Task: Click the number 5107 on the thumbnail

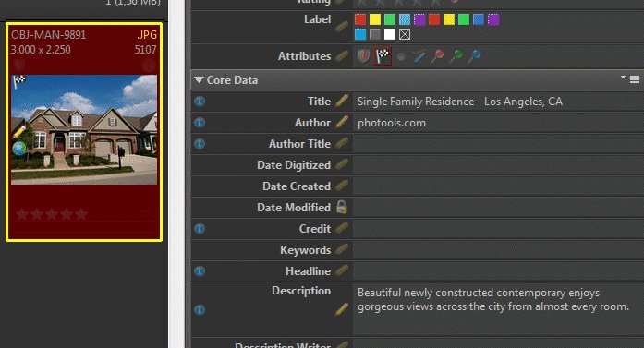Action: [x=145, y=50]
